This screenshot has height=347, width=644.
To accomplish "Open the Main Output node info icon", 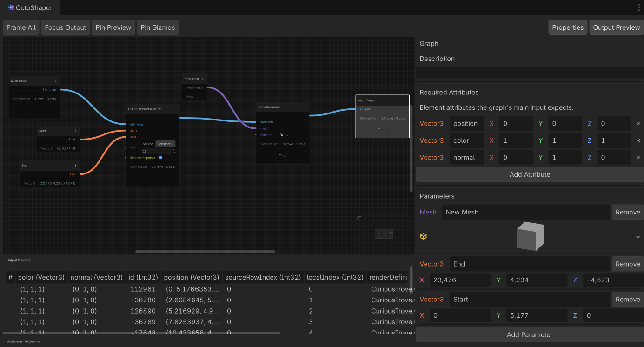I will [x=405, y=100].
